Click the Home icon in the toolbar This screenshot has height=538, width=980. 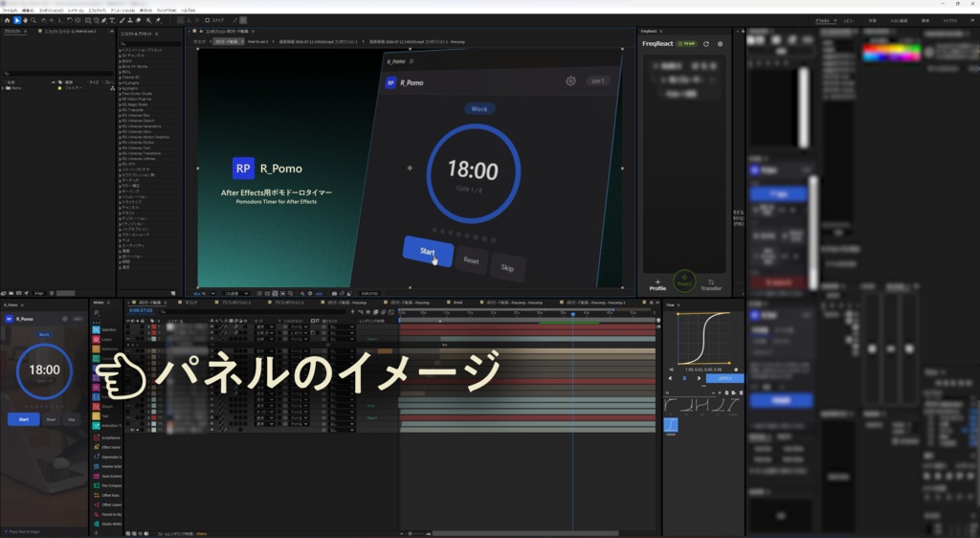coord(7,21)
